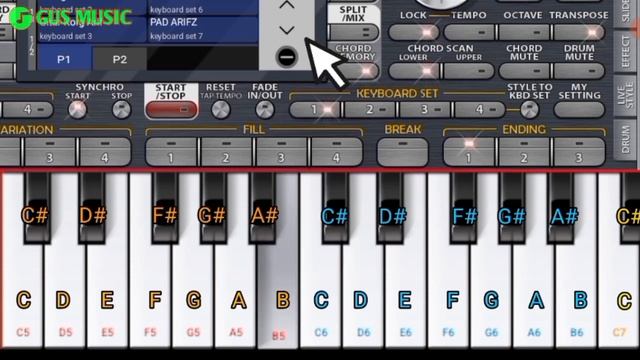640x360 pixels.
Task: Open My Setting button
Action: pyautogui.click(x=579, y=109)
